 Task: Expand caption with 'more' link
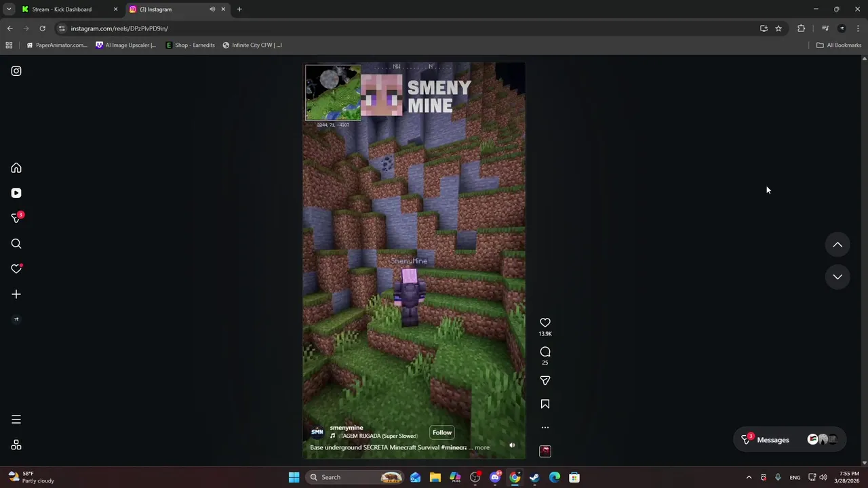[482, 447]
